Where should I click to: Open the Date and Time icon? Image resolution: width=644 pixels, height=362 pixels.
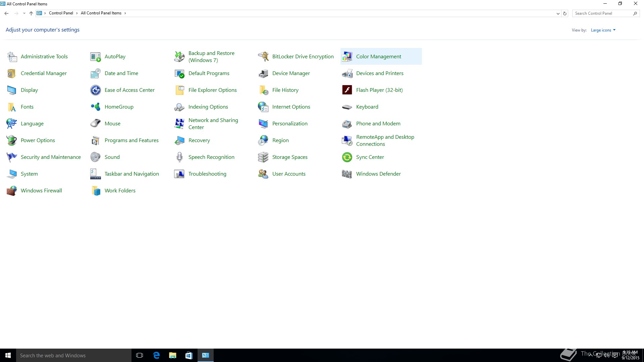point(96,73)
